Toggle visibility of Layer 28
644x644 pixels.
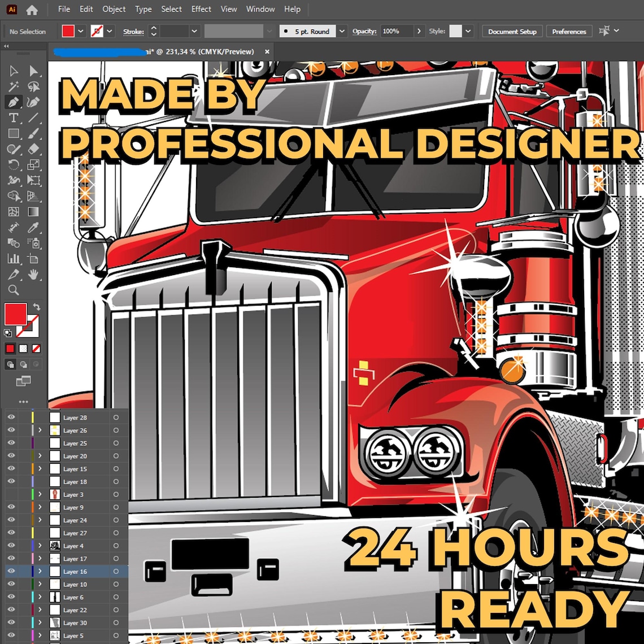coord(11,418)
